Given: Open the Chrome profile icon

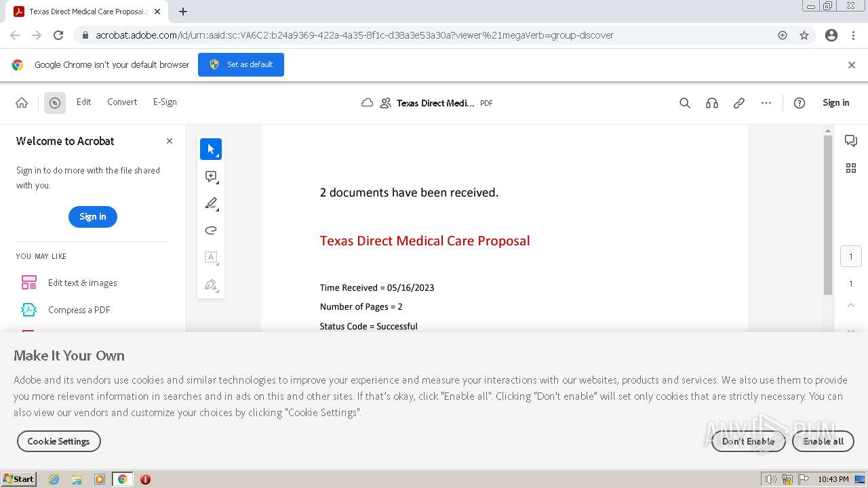Looking at the screenshot, I should pyautogui.click(x=831, y=35).
